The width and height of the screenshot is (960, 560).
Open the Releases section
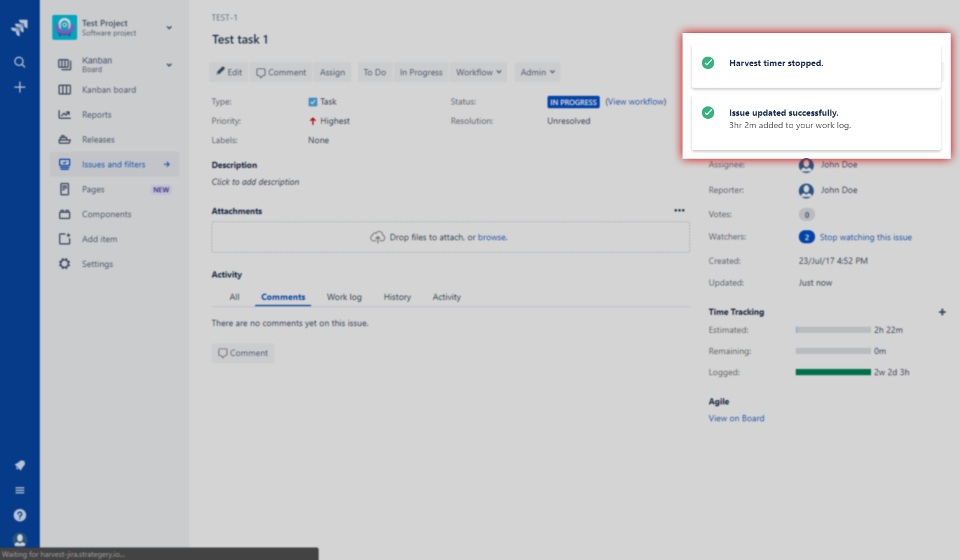[98, 139]
